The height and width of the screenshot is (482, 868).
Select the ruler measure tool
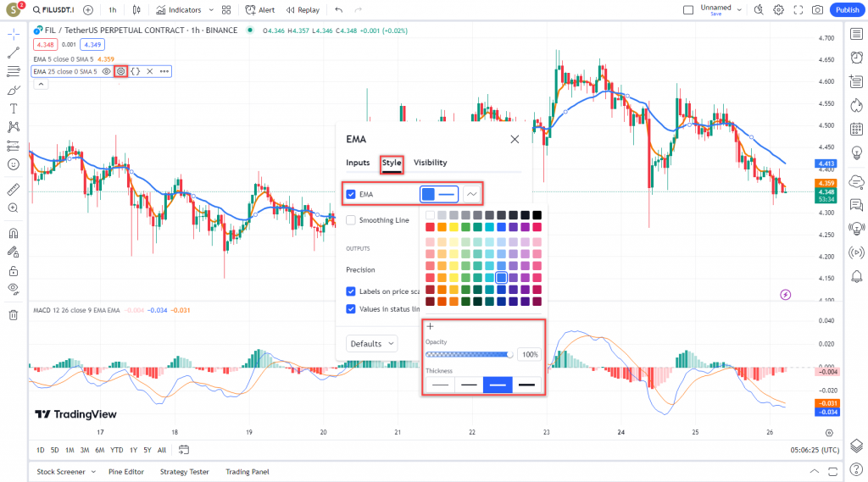point(14,190)
